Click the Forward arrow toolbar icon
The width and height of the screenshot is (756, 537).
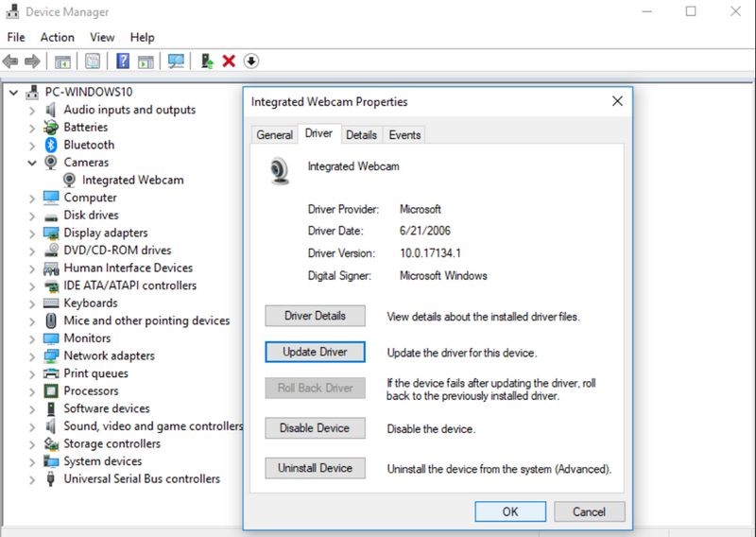tap(32, 61)
